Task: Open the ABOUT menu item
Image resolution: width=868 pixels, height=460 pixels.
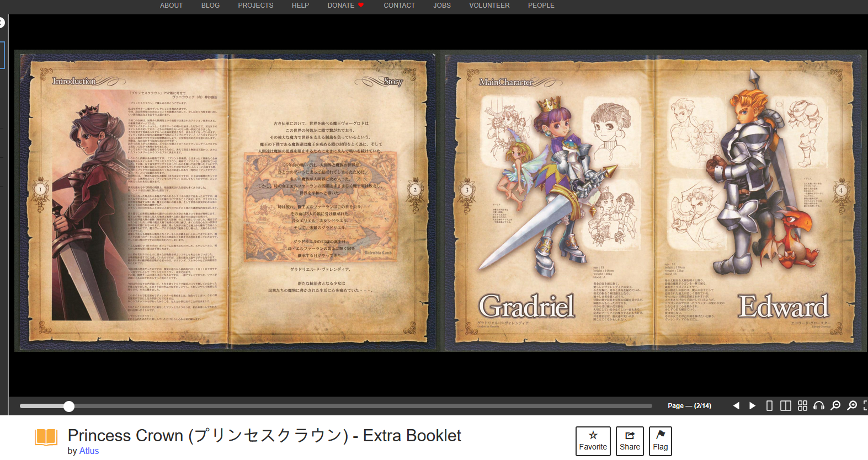Action: [171, 6]
